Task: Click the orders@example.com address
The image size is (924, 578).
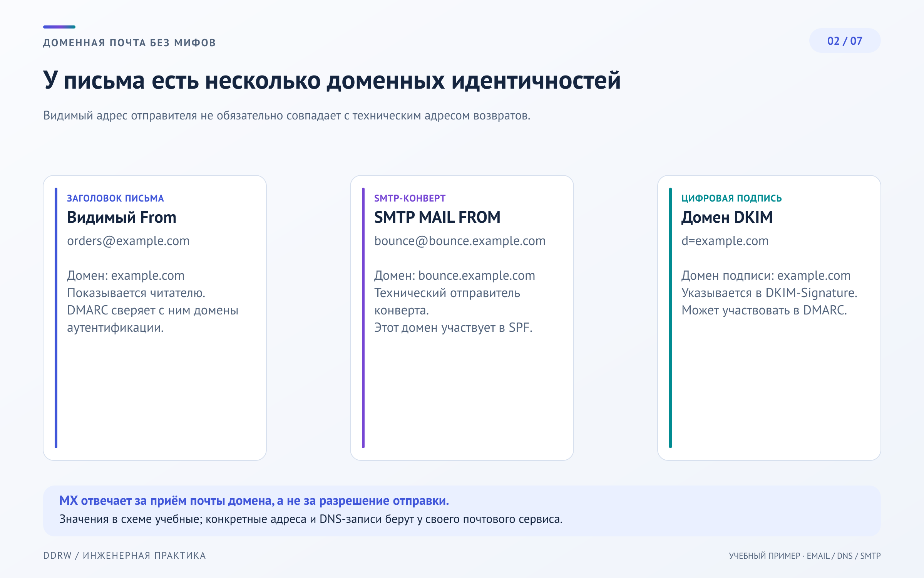Action: coord(128,241)
